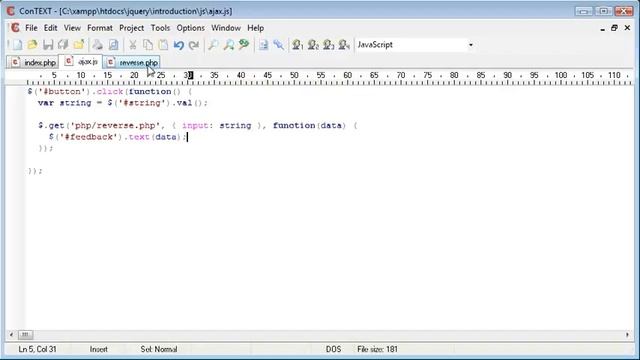Switch to the reverse.php tab
The image size is (640, 360).
[x=132, y=62]
